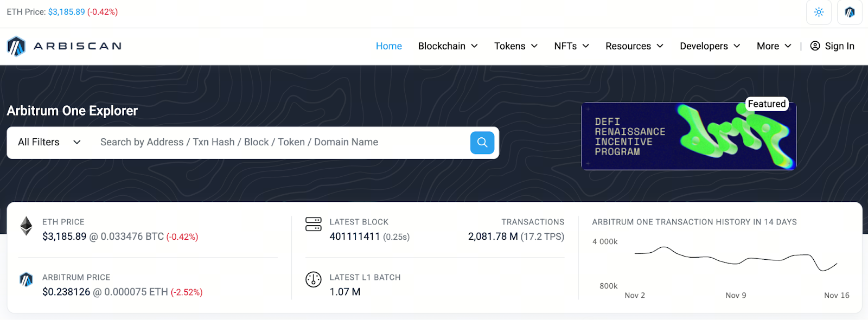
Task: Click the Arbitrum price token icon
Action: point(26,280)
